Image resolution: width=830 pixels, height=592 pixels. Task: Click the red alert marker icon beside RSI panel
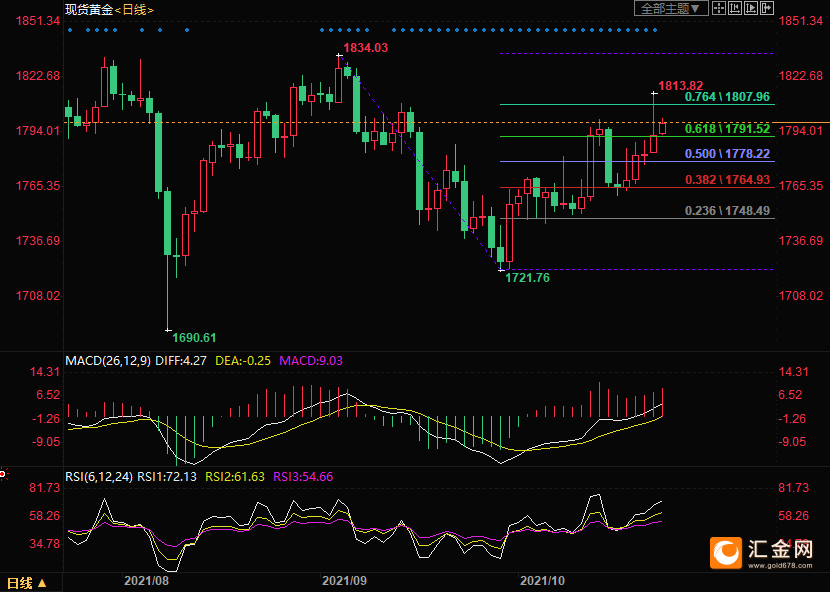pos(3,474)
